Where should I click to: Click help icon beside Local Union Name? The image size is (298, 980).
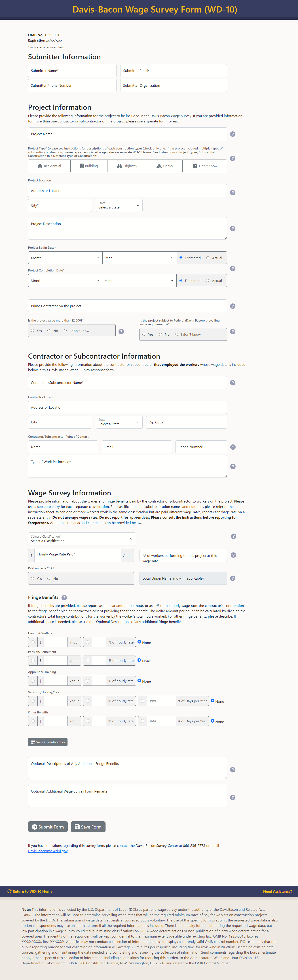[232, 578]
